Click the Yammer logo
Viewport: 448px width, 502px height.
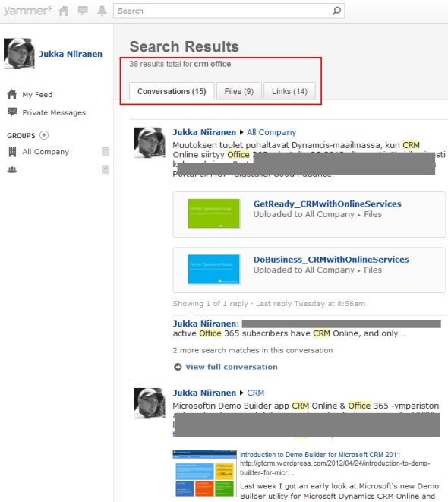pos(27,11)
